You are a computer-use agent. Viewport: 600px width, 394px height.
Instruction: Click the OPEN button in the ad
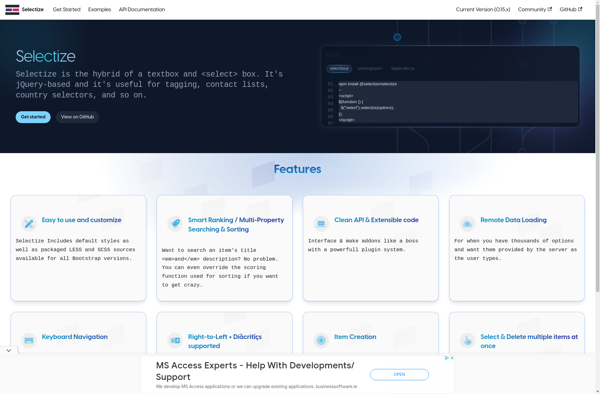[399, 374]
